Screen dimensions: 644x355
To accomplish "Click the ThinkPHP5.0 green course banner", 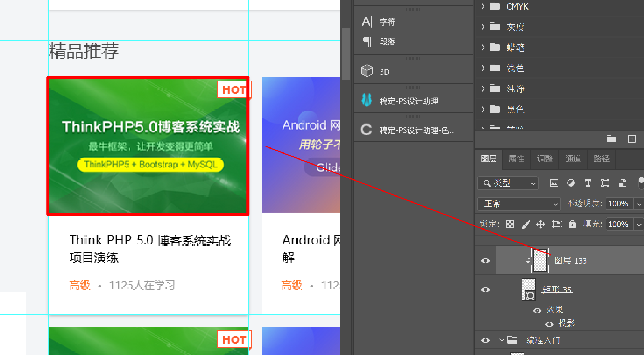I will click(x=148, y=146).
